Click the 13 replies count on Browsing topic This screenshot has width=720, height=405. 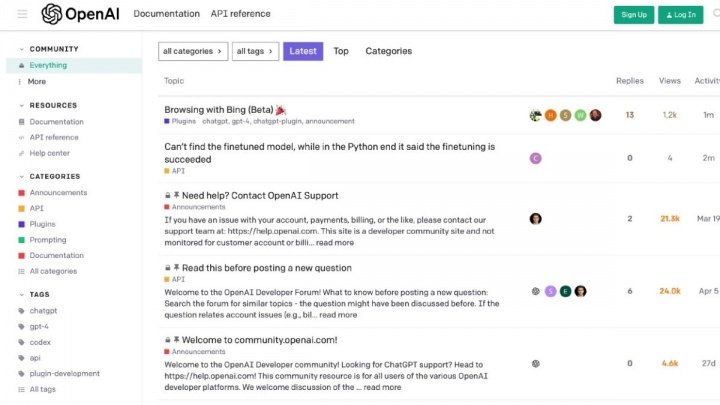[630, 115]
